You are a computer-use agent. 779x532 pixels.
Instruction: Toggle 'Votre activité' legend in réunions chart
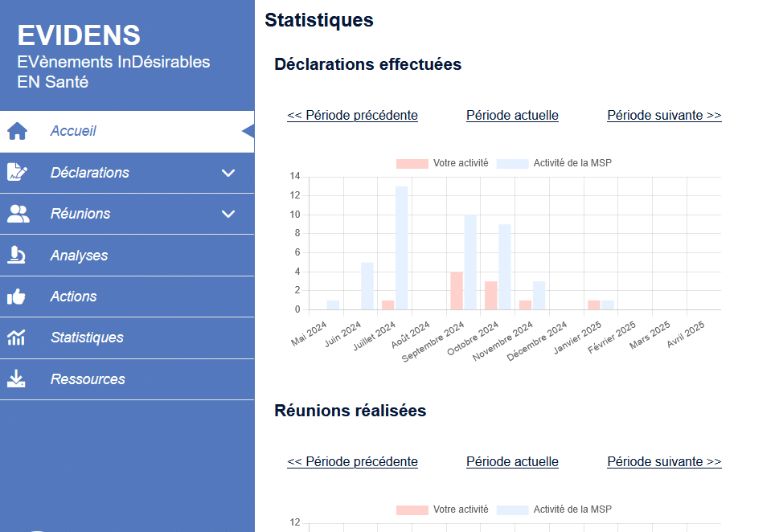click(442, 509)
